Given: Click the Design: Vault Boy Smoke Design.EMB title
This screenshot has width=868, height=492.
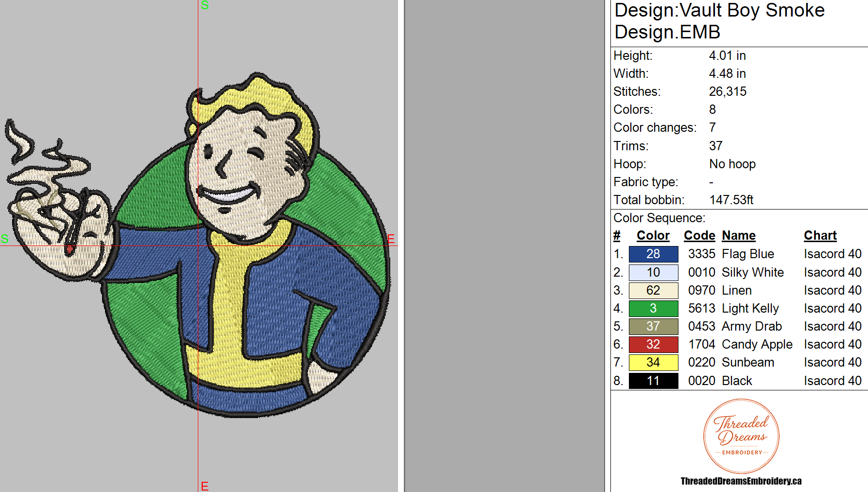Looking at the screenshot, I should coord(719,21).
